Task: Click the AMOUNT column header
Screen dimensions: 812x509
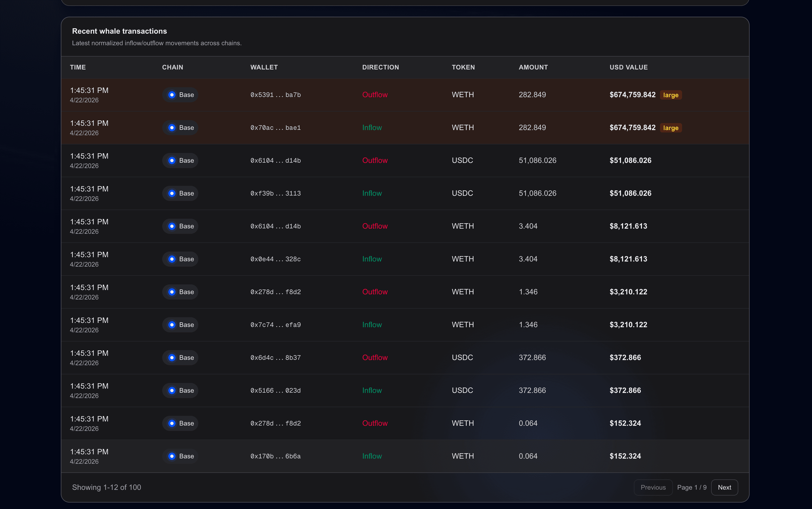Action: pos(533,67)
